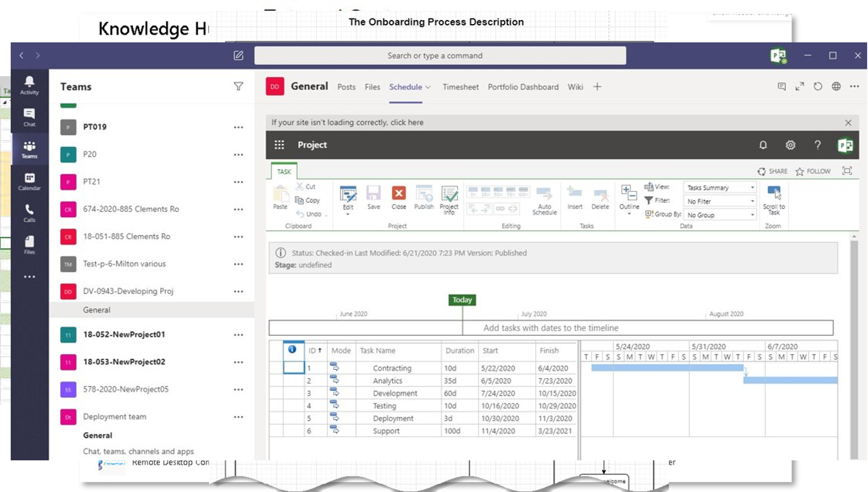
Task: Open the Calendar sidebar icon
Action: tap(29, 181)
